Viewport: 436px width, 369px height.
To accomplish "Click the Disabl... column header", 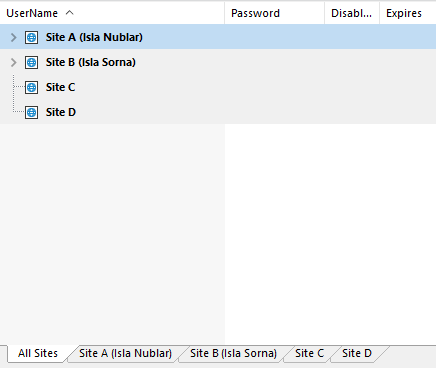I will [x=352, y=13].
